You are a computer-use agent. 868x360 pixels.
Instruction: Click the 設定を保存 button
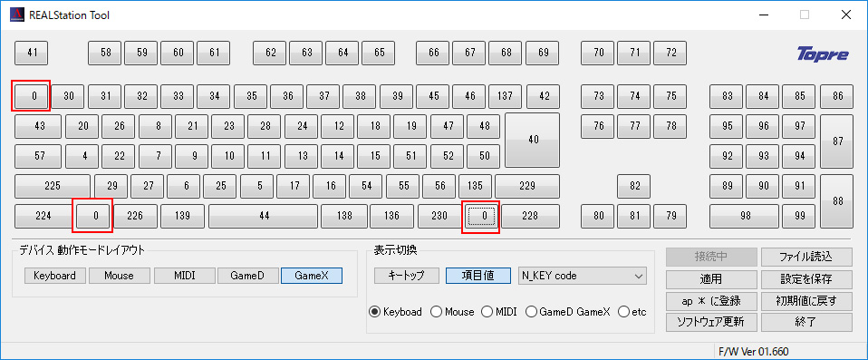[806, 278]
